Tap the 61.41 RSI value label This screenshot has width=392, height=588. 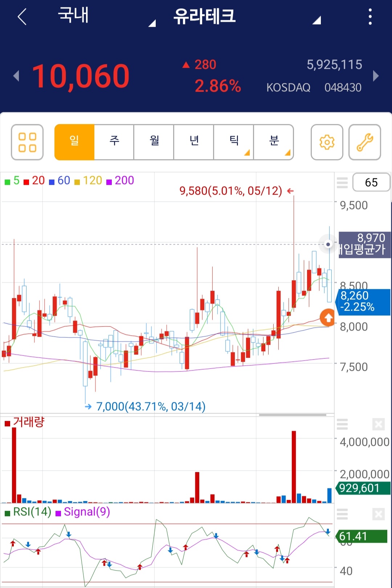tap(362, 536)
